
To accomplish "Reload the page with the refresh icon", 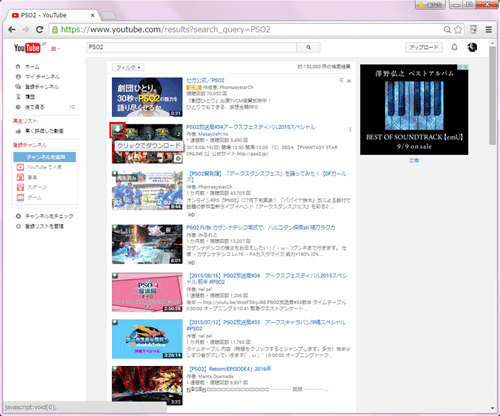I will point(39,30).
